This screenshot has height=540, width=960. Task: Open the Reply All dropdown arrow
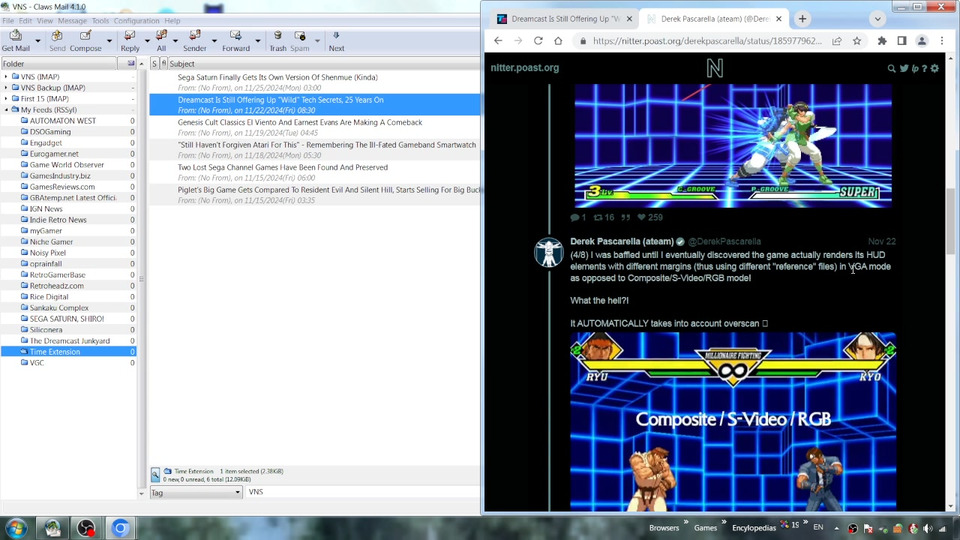click(x=175, y=41)
